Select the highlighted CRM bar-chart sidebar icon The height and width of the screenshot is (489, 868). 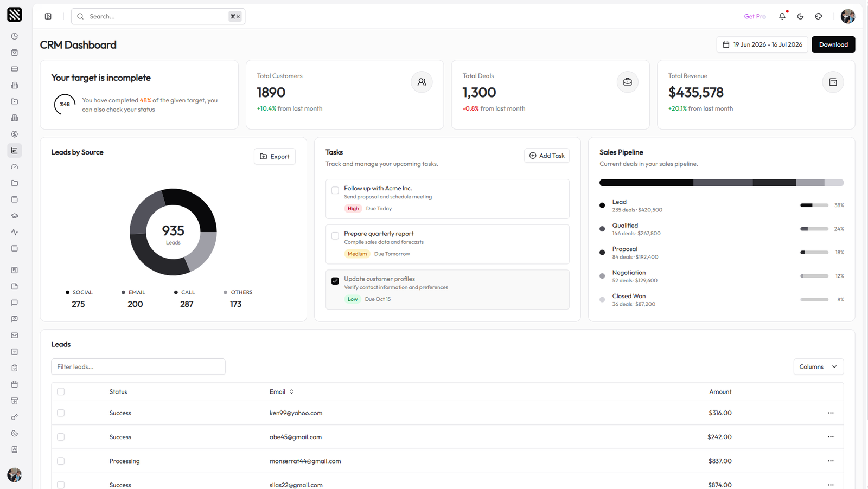[15, 151]
